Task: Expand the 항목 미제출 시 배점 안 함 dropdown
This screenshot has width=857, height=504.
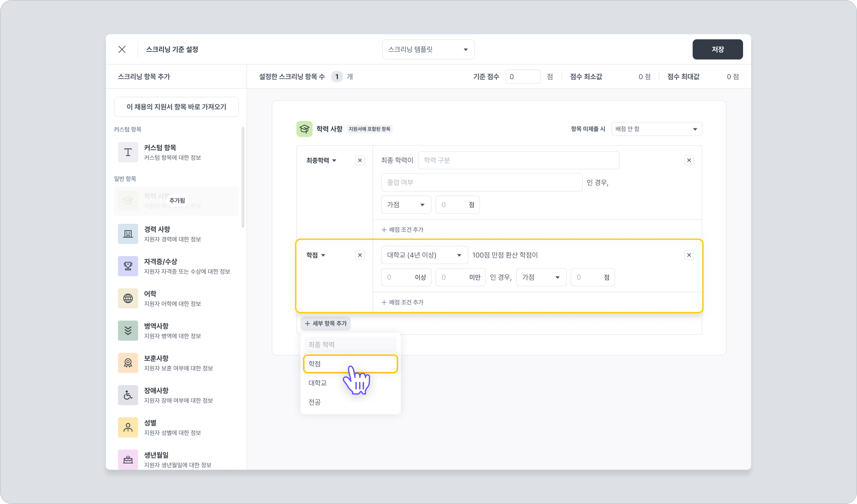Action: (x=656, y=129)
